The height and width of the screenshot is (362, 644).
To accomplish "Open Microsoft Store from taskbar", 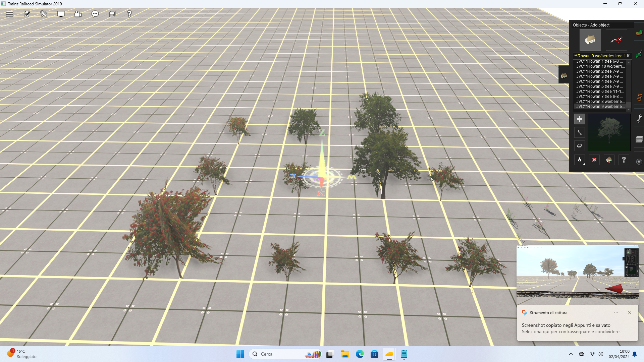I will click(x=374, y=354).
